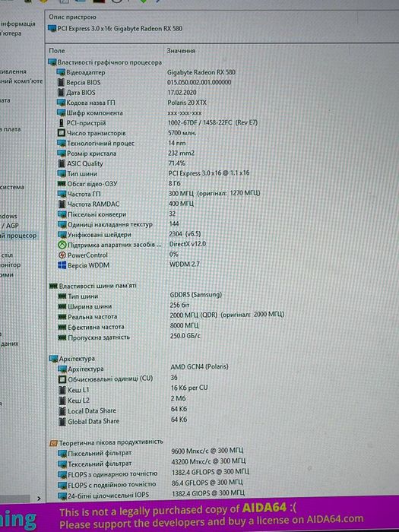The width and height of the screenshot is (399, 532).
Task: Select the PCI Express 3.0 x16 Gigabyte Radeon RX 580 device
Action: (116, 29)
